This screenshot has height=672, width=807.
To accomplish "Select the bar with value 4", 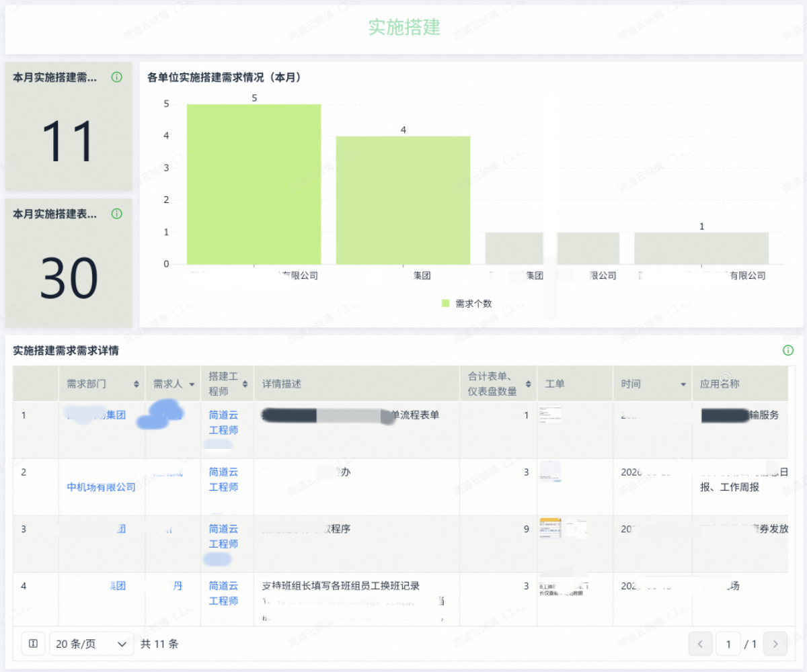I will [x=403, y=200].
